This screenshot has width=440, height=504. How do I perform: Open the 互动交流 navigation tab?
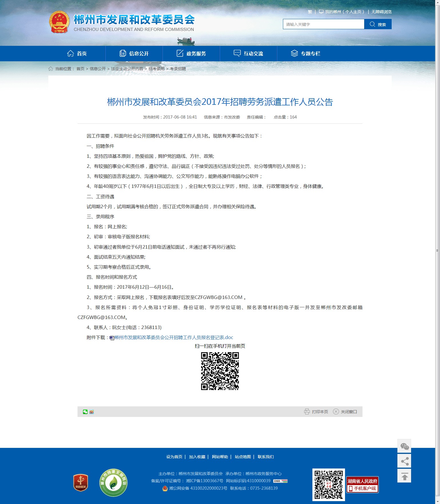click(248, 54)
